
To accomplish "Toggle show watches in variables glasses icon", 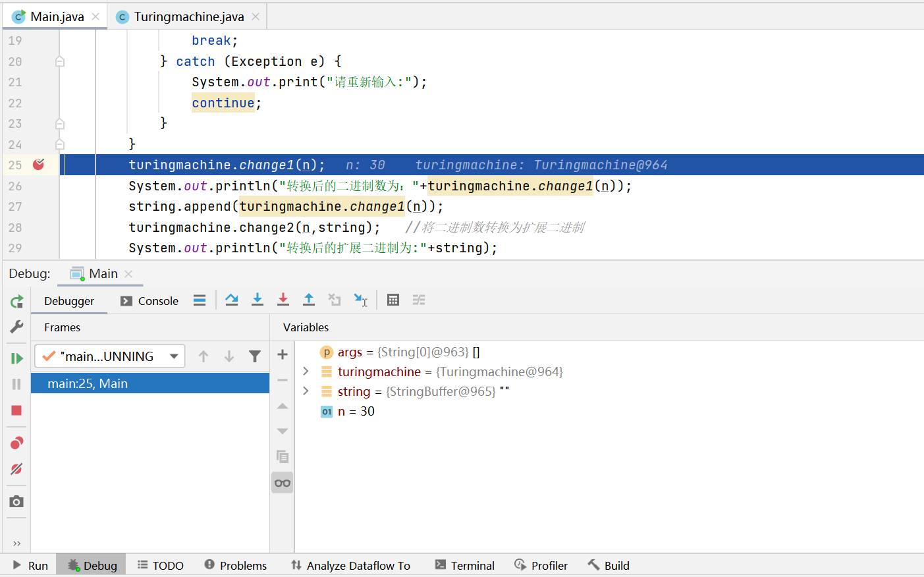I will (283, 483).
